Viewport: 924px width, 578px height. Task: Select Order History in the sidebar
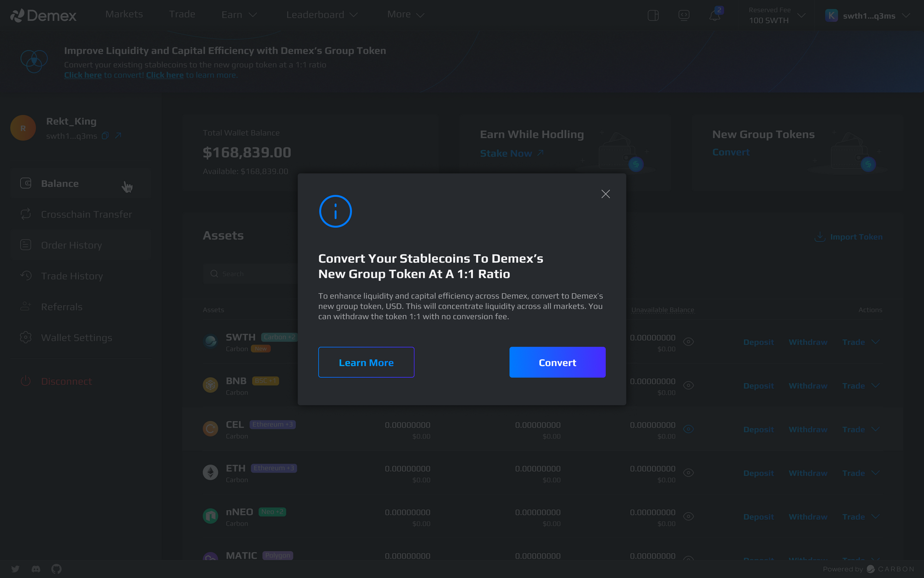click(81, 245)
